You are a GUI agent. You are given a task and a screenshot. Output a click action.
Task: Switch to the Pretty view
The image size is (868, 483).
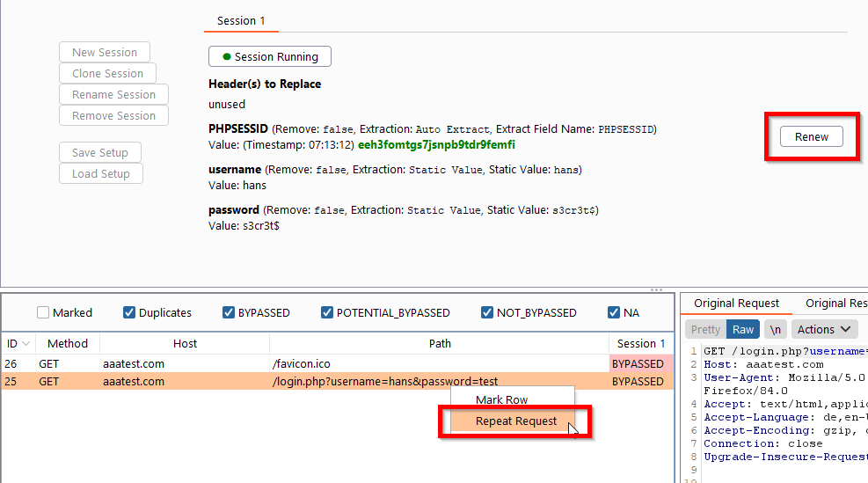tap(705, 330)
